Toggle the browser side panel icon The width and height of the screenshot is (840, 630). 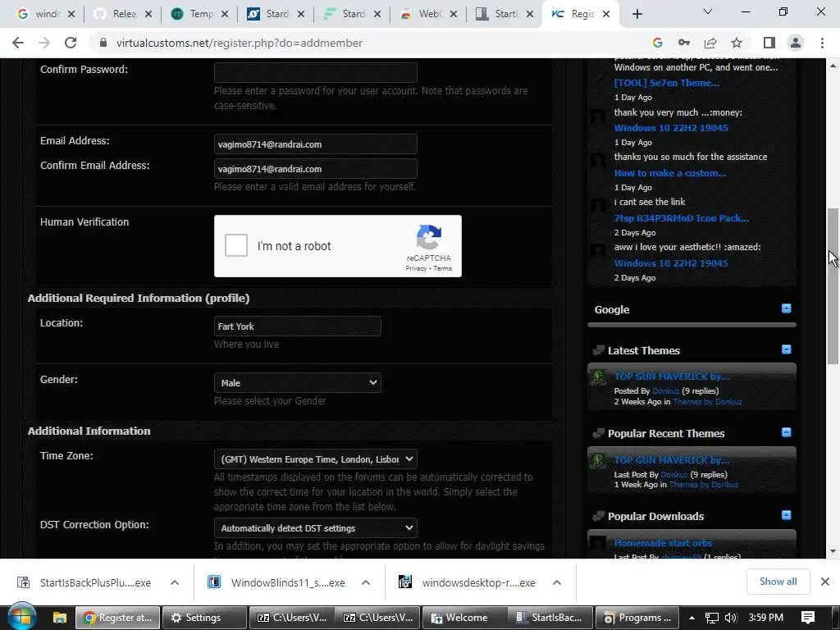(769, 43)
